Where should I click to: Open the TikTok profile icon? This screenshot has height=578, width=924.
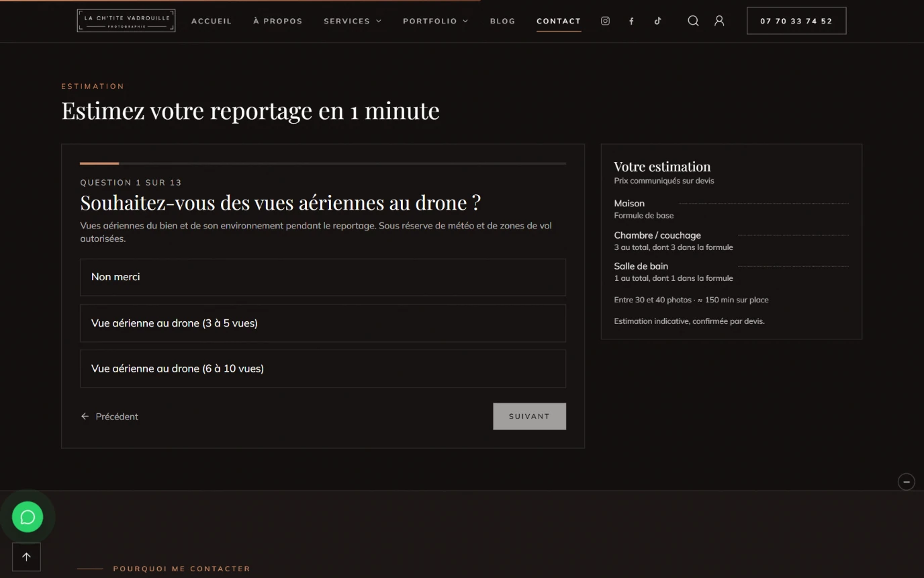click(657, 21)
